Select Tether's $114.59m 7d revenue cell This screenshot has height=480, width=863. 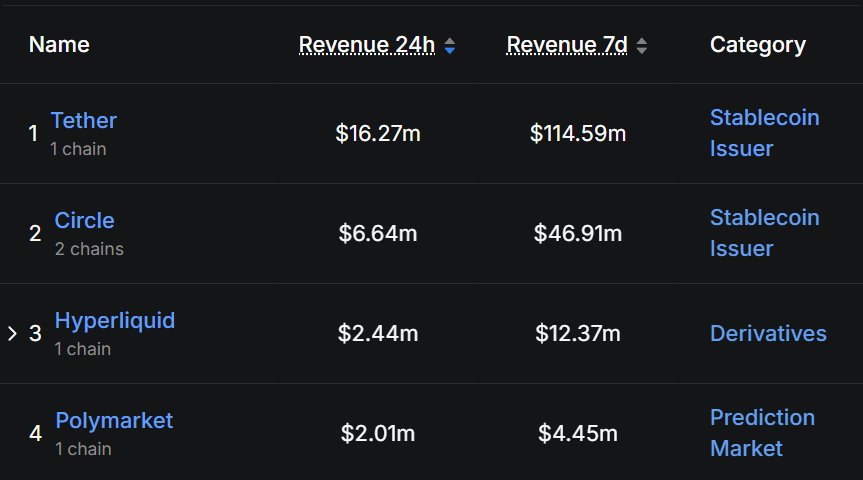(x=578, y=133)
